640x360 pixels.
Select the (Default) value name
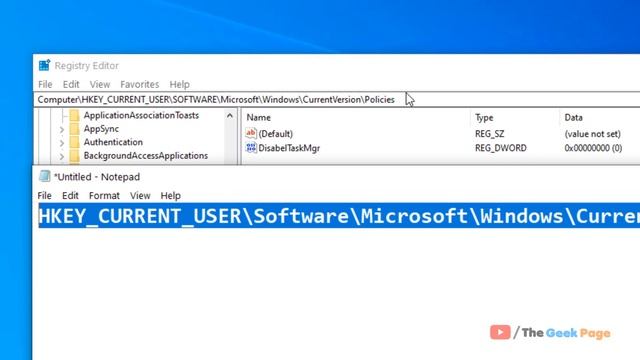[x=276, y=134]
